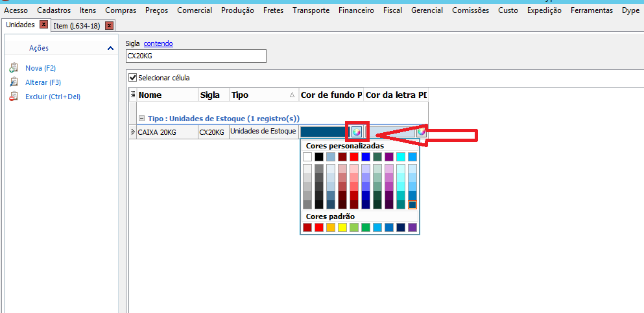Click grid column chooser icon beside Nome header

pos(133,95)
